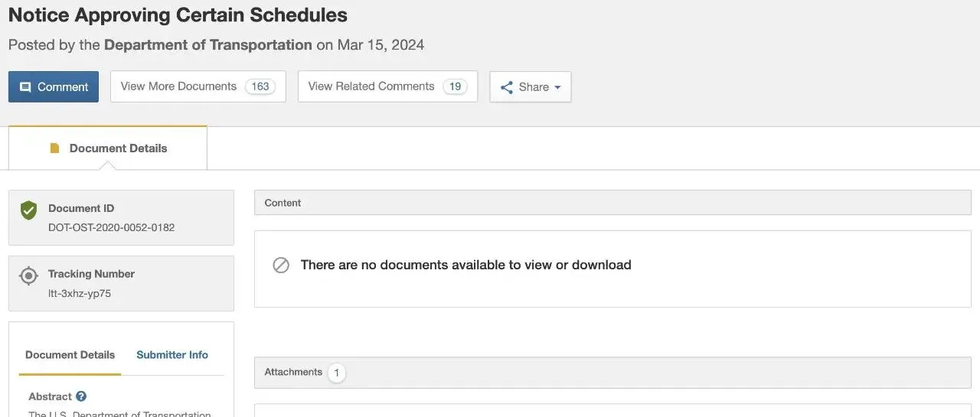Click the Abstract help question icon
This screenshot has height=417, width=980.
tap(81, 396)
